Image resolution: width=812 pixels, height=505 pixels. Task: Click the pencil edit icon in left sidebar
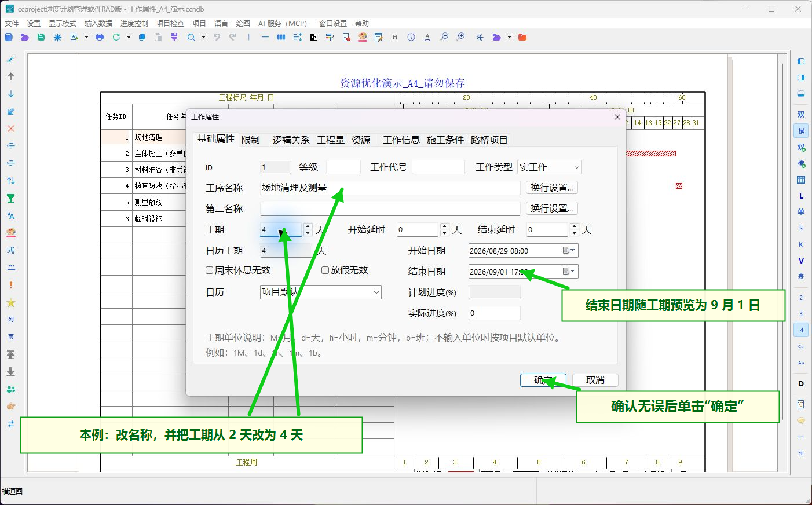click(11, 59)
